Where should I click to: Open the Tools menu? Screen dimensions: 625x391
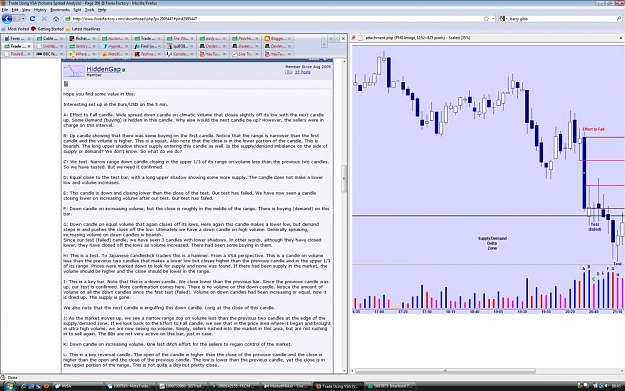pyautogui.click(x=90, y=10)
